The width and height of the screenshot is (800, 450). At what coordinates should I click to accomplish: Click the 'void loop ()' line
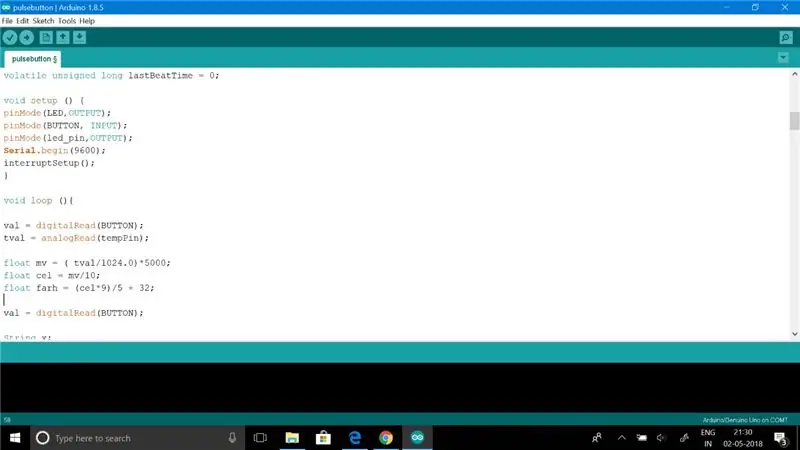coord(38,201)
